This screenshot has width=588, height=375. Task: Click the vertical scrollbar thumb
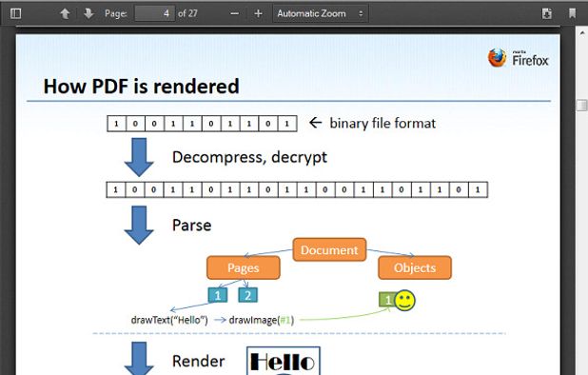[x=581, y=106]
